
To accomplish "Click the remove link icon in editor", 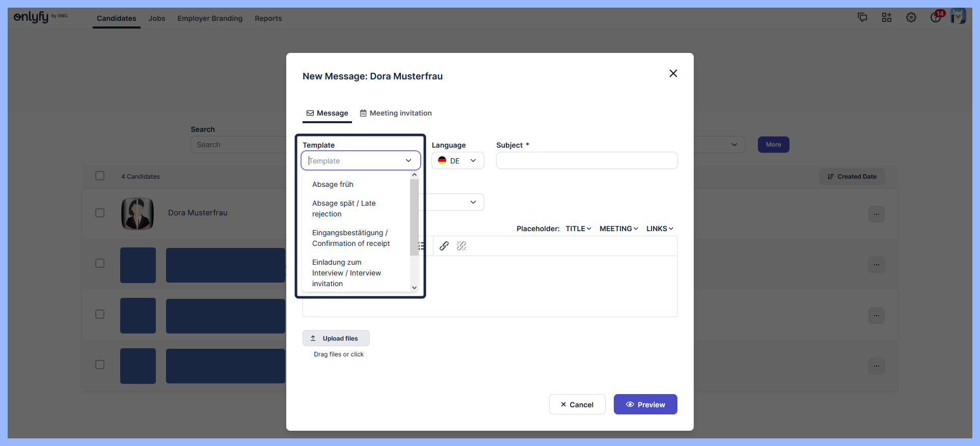I will (461, 246).
